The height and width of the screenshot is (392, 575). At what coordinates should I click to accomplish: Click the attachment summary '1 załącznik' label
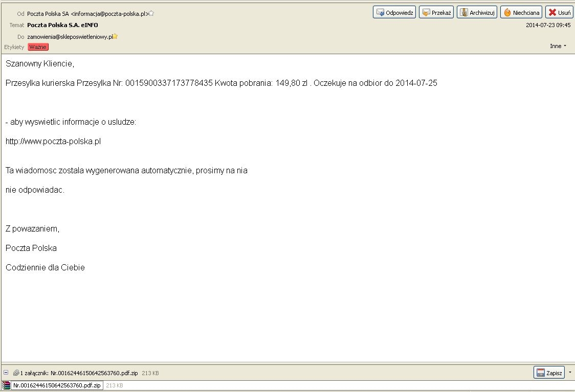(x=34, y=373)
